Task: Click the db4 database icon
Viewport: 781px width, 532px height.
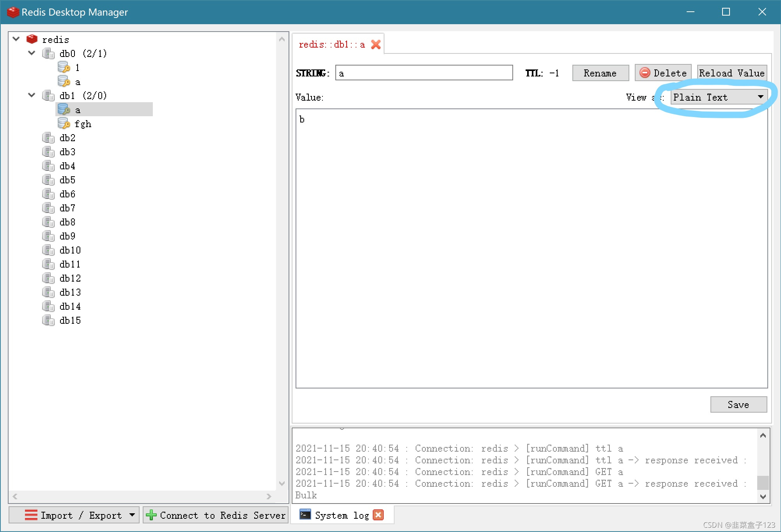Action: pos(48,166)
